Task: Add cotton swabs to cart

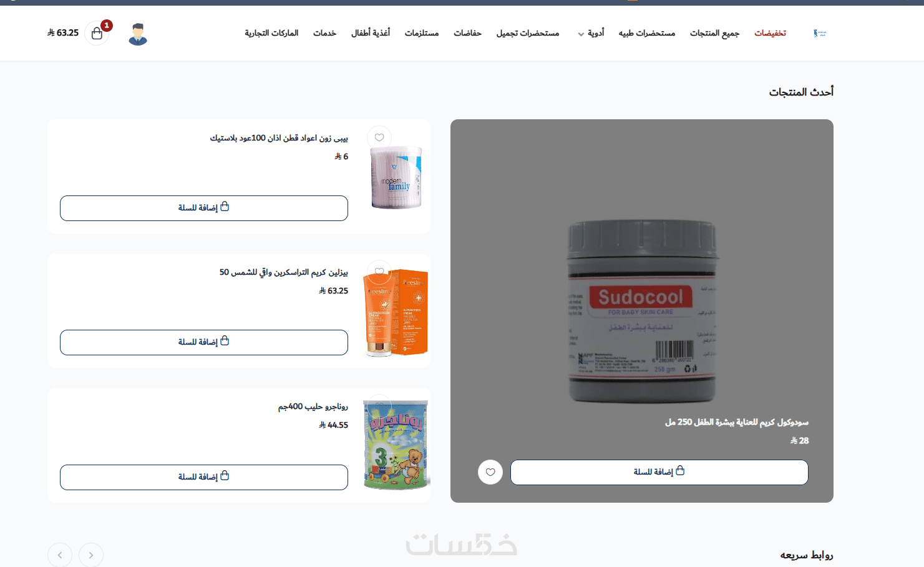Action: tap(204, 208)
